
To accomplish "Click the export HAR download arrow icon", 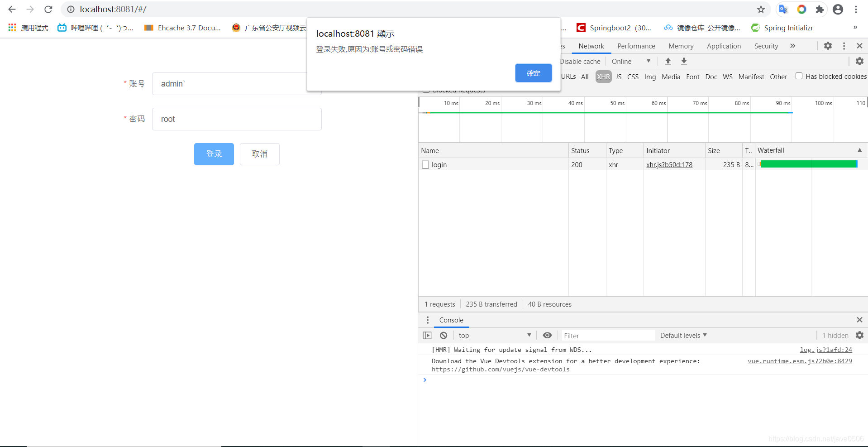I will tap(684, 61).
